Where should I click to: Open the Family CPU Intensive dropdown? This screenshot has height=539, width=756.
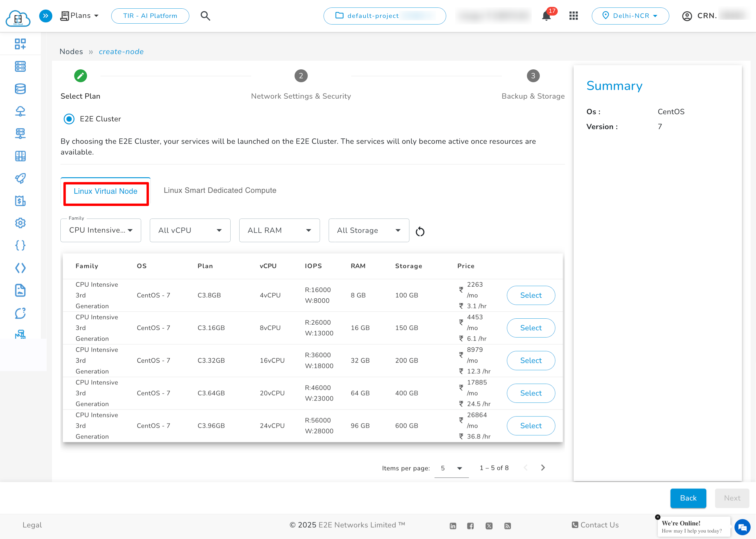pos(100,230)
